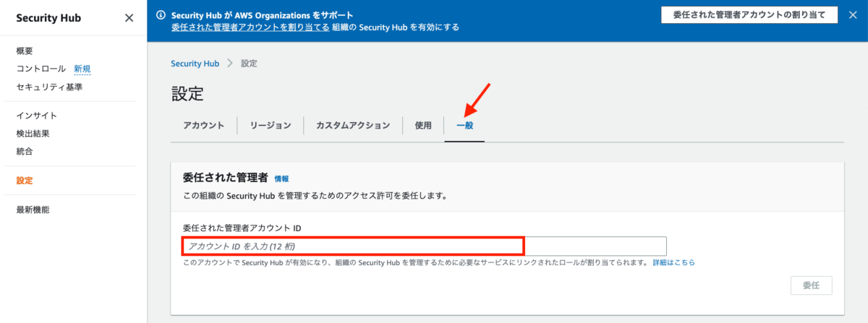Click the Security Hub sidebar title

pos(49,18)
